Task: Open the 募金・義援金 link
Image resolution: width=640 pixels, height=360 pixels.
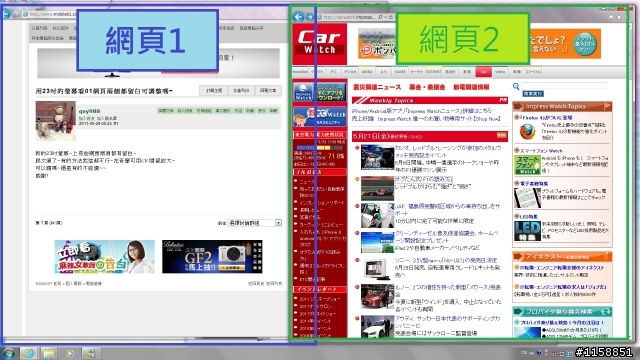Action: 427,87
